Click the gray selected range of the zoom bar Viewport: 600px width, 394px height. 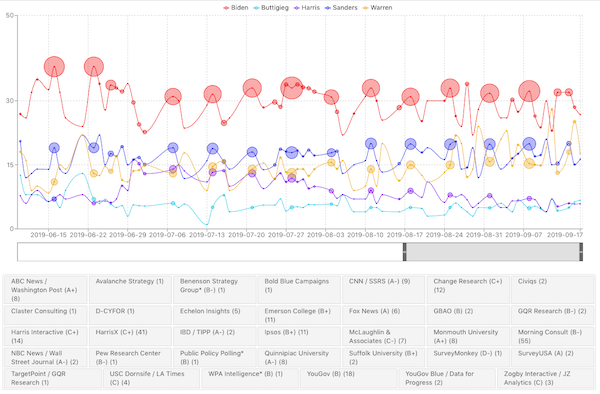coord(493,252)
